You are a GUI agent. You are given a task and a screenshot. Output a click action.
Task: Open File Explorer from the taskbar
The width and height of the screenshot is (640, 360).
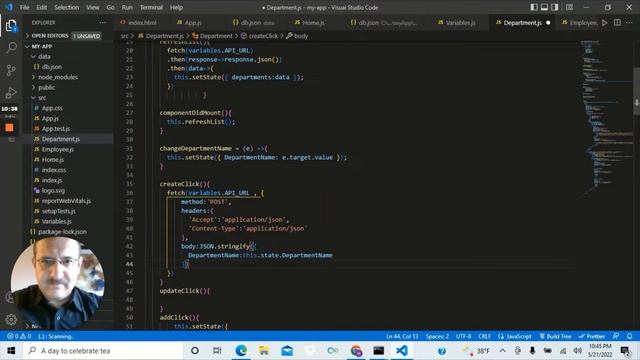264,351
